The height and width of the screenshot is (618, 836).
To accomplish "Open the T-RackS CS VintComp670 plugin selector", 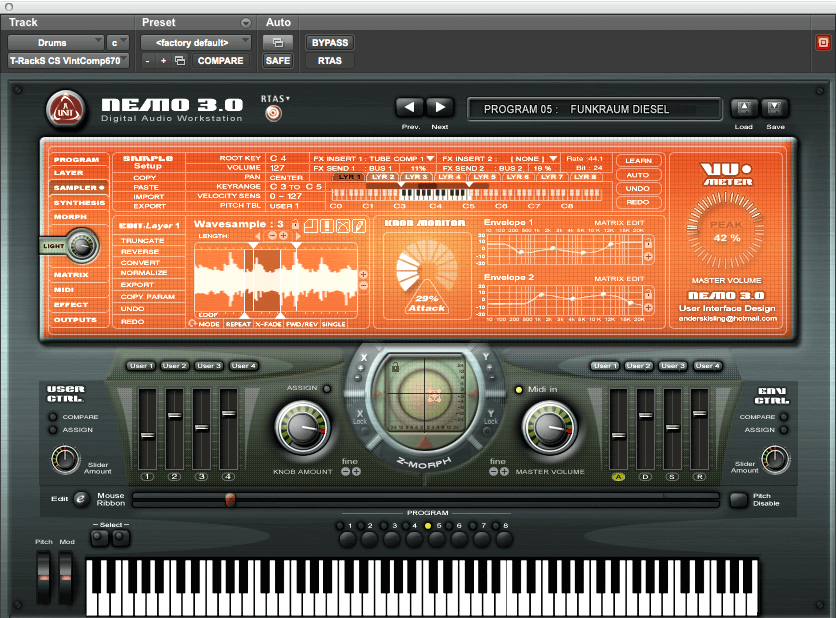I will (68, 61).
